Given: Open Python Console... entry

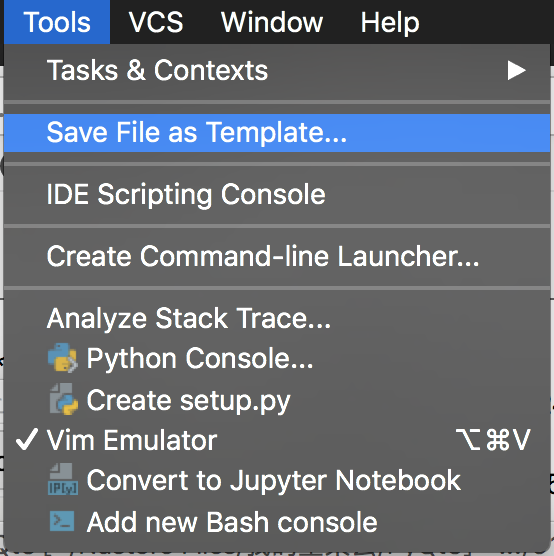Looking at the screenshot, I should tap(277, 358).
